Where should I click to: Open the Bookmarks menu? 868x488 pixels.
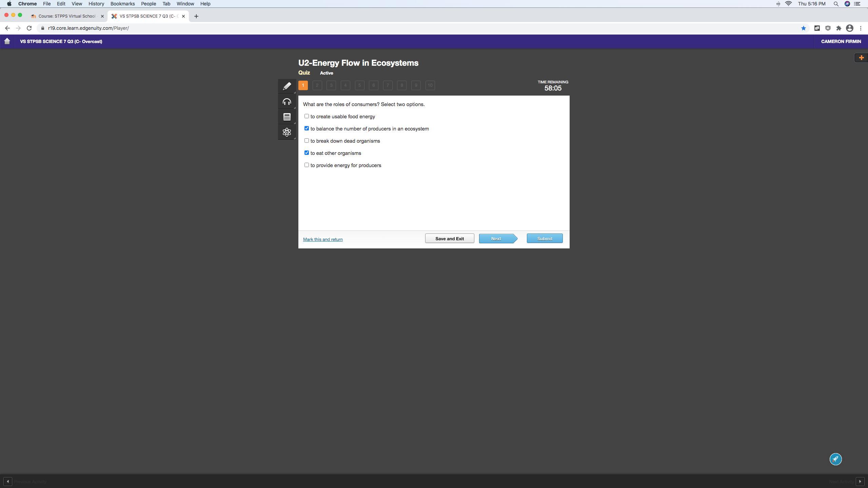click(x=122, y=4)
